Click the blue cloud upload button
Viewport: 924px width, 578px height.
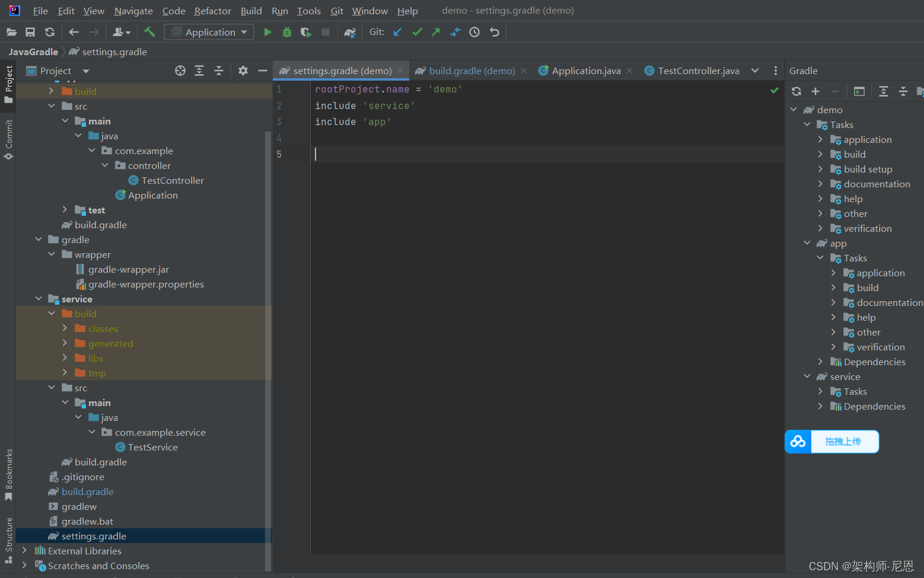(x=832, y=442)
